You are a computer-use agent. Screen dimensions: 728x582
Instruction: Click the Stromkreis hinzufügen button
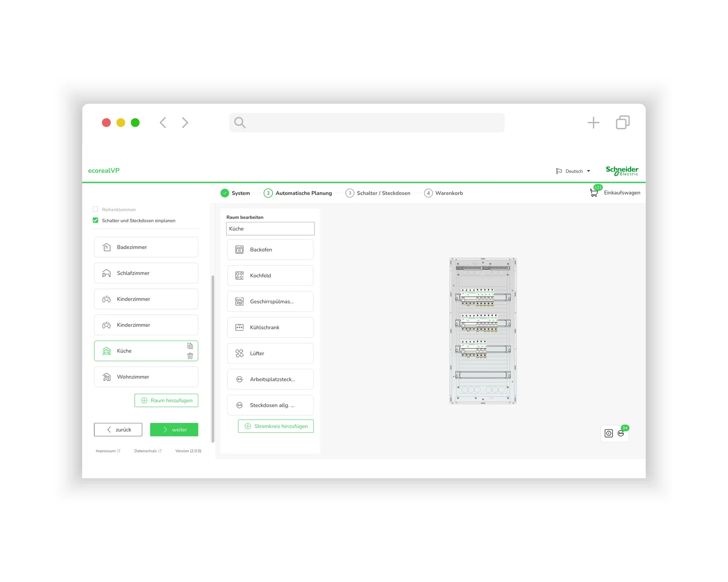click(276, 426)
